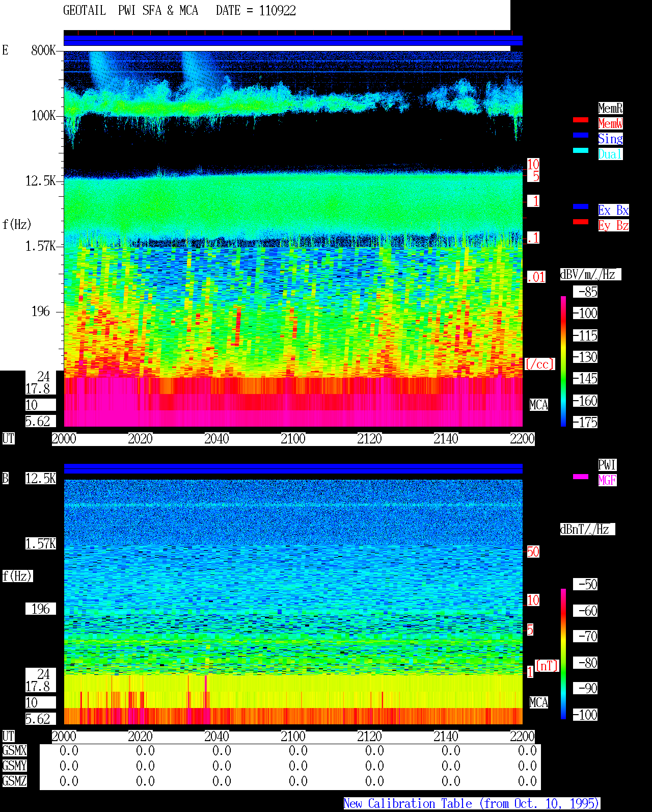Click the MCA label beside the E panel

click(x=539, y=405)
